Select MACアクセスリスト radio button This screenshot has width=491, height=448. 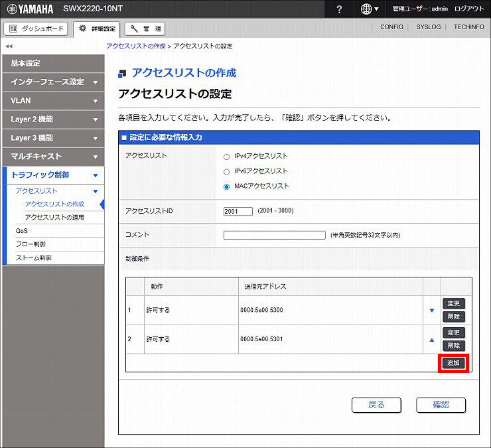pos(226,187)
